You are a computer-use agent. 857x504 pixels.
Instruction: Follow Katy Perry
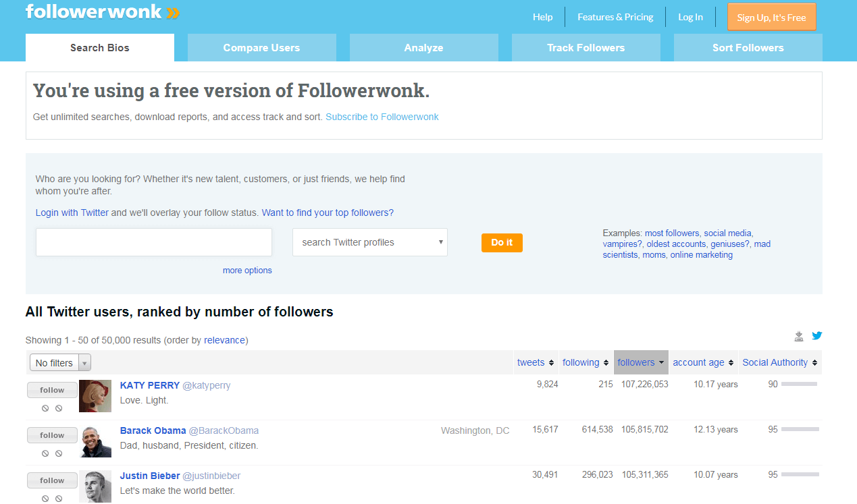pos(52,390)
